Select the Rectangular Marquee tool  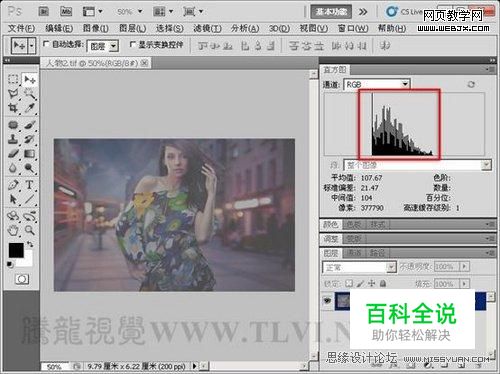(x=13, y=79)
